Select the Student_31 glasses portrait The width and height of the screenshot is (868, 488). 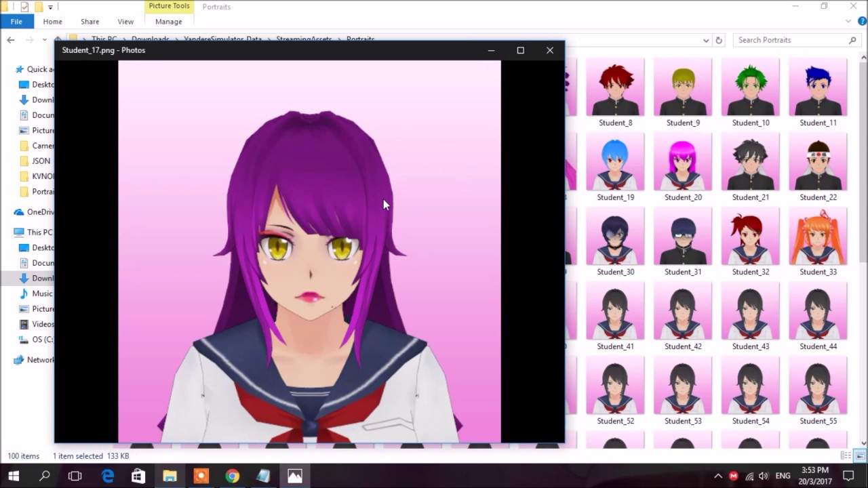click(683, 237)
